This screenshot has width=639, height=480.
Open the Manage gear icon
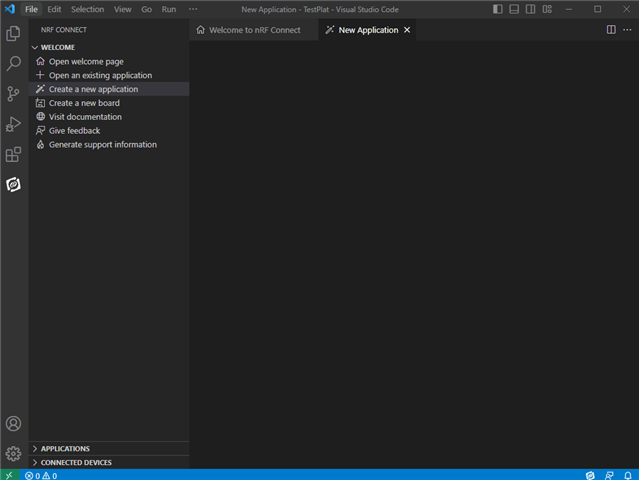coord(13,454)
